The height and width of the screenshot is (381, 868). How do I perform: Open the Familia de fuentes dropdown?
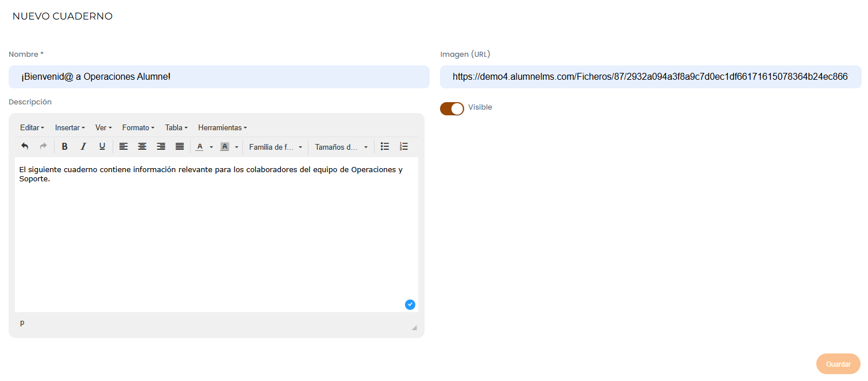(276, 147)
